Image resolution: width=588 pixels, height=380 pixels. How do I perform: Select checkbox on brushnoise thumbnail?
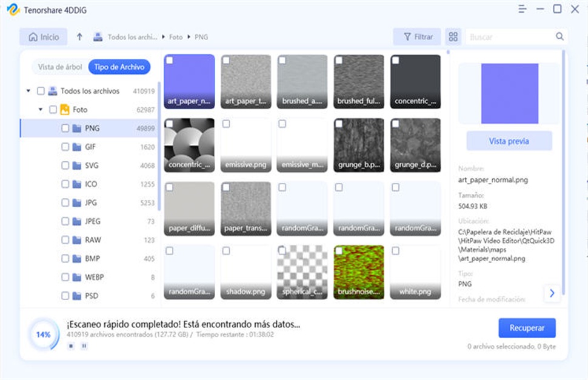coord(339,251)
